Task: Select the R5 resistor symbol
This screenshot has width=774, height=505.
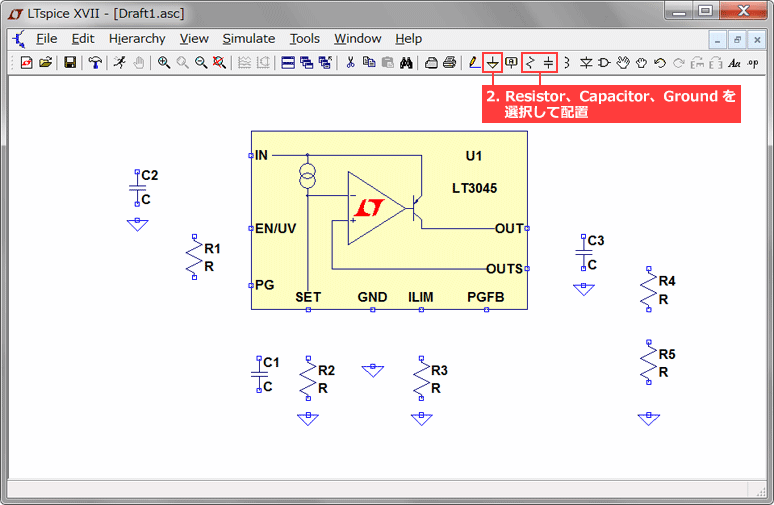Action: (649, 362)
